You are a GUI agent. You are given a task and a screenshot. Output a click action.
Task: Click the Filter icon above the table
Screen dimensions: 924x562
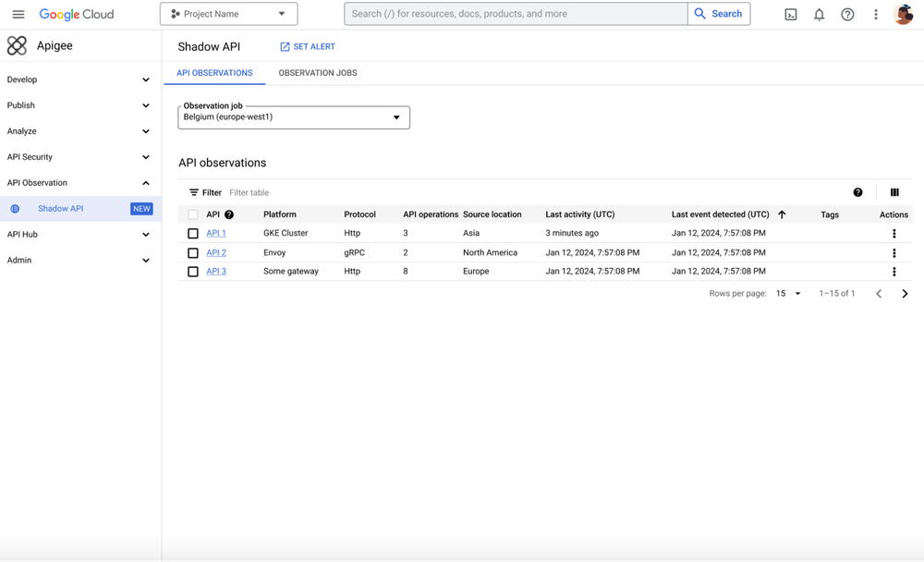194,192
